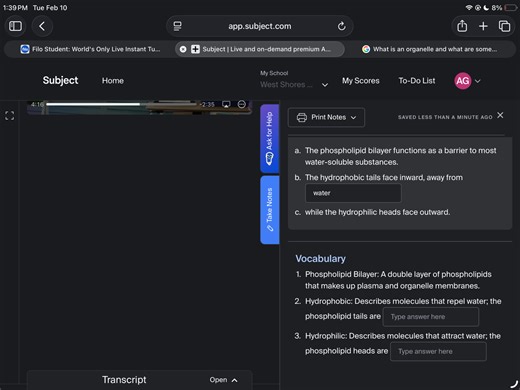Screen dimensions: 520x390
Task: Open the Safari share sheet icon
Action: click(x=462, y=26)
